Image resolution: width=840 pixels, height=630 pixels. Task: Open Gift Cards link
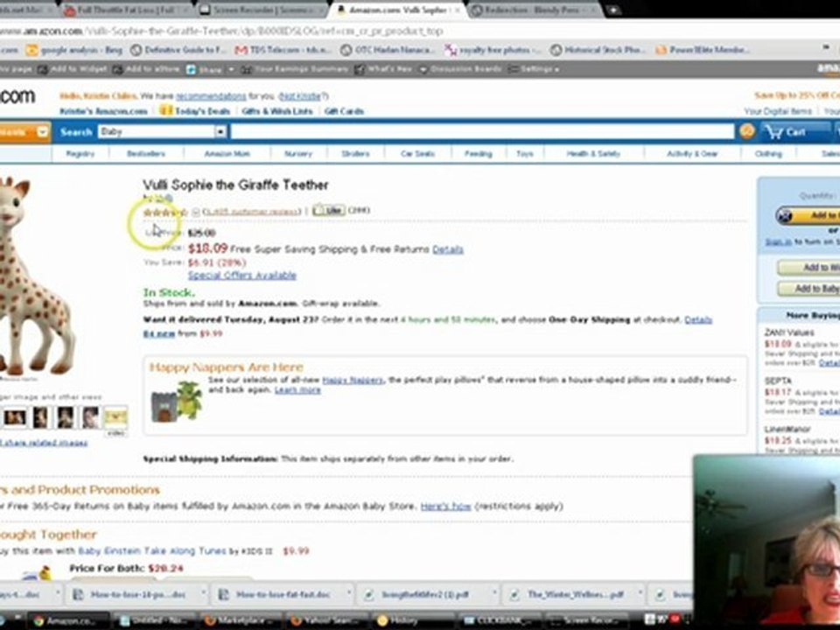pos(344,111)
